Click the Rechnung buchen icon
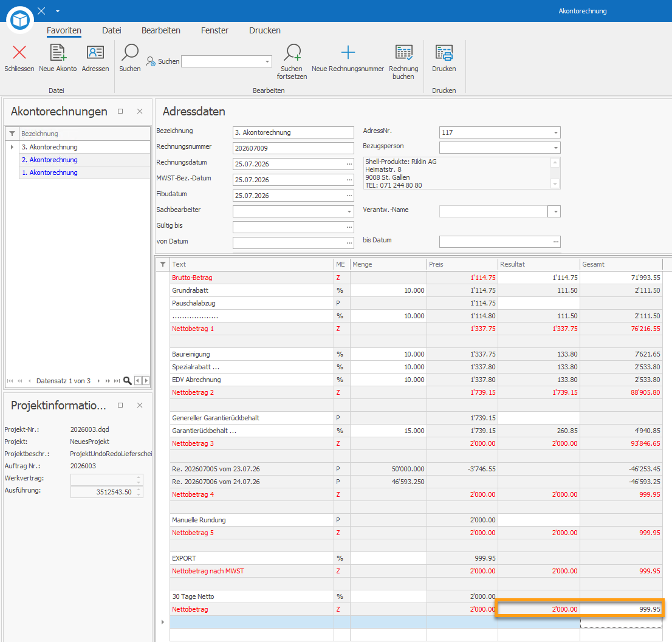 point(403,53)
